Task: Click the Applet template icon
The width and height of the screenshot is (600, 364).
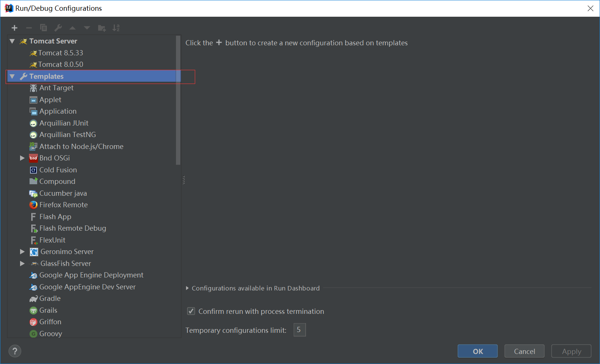Action: click(33, 100)
